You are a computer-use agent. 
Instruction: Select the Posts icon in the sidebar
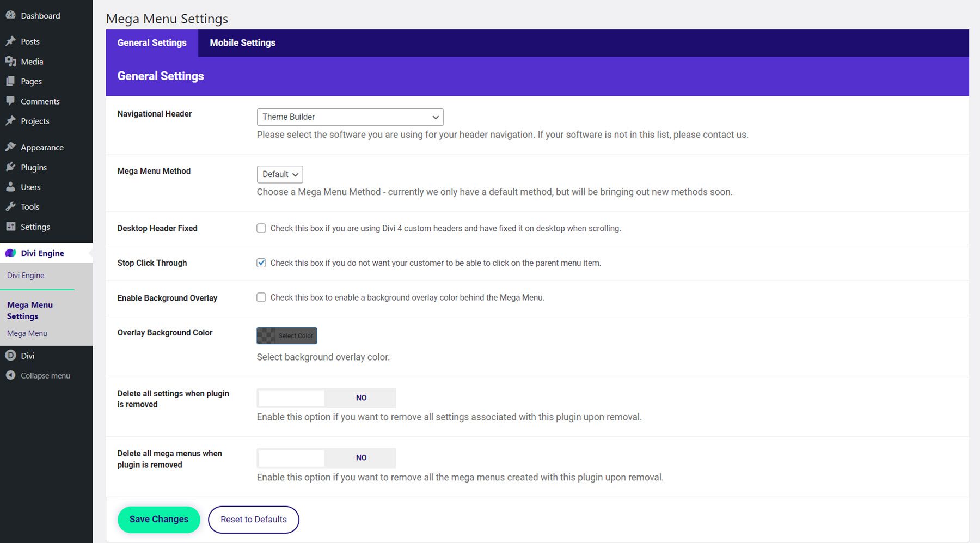11,41
